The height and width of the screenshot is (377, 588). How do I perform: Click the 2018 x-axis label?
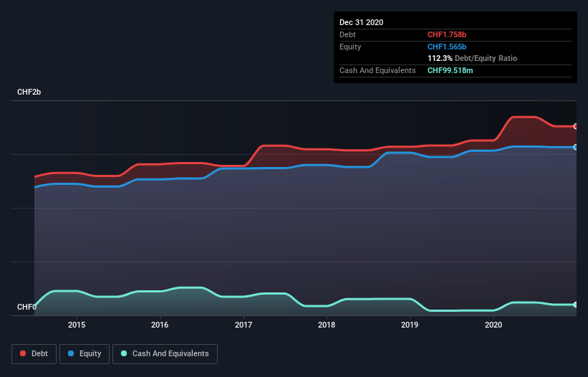(x=327, y=325)
